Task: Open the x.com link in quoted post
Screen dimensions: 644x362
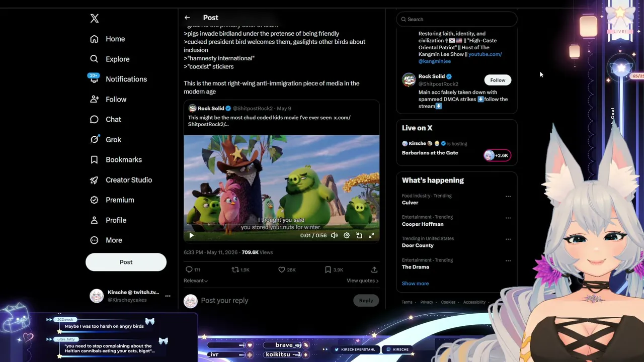Action: pyautogui.click(x=342, y=118)
